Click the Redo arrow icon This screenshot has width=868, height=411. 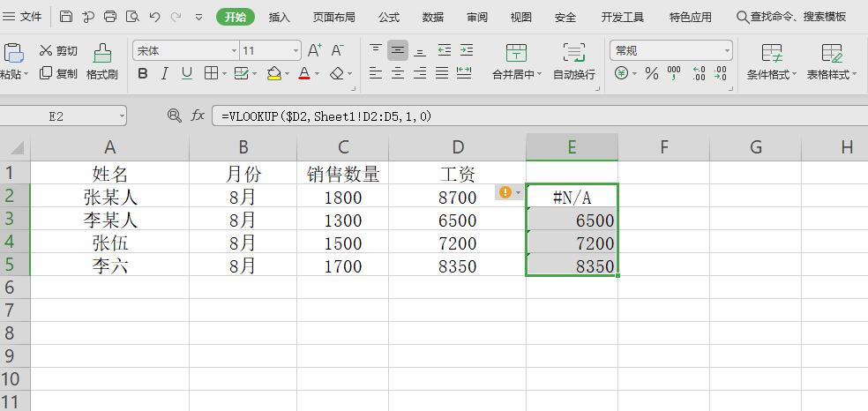pyautogui.click(x=177, y=17)
